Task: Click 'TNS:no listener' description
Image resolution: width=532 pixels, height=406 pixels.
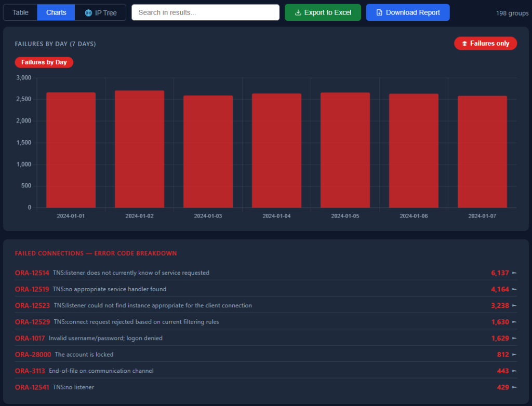Action: coord(73,387)
